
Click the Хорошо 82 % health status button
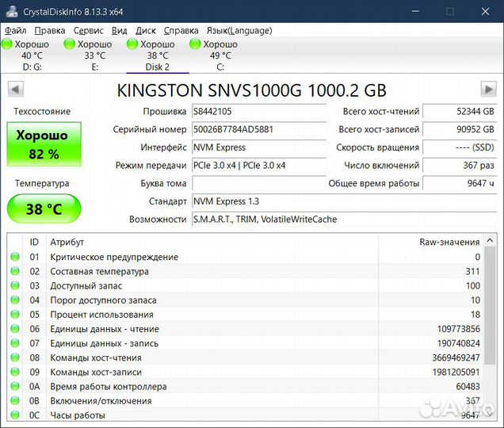[x=44, y=144]
